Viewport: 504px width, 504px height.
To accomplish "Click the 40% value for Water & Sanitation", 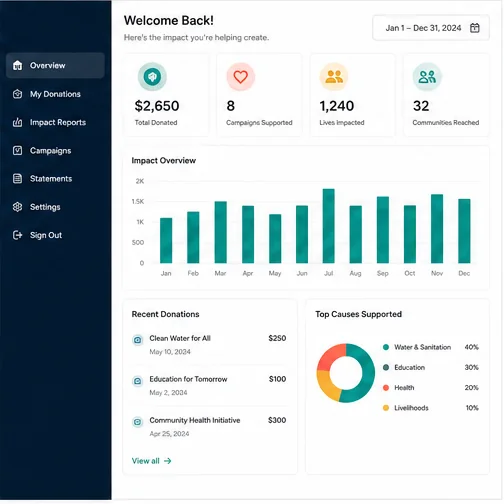I will pos(472,347).
